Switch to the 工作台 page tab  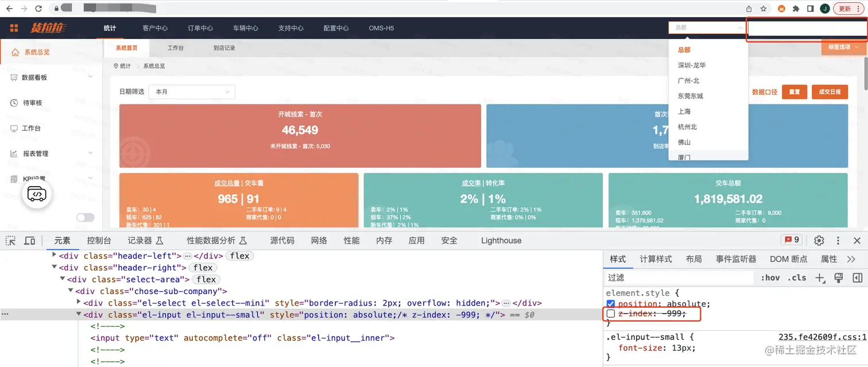[x=176, y=48]
